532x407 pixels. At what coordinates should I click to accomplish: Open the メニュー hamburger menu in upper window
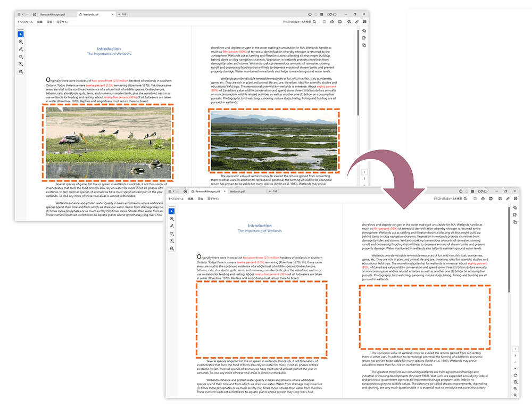[23, 14]
